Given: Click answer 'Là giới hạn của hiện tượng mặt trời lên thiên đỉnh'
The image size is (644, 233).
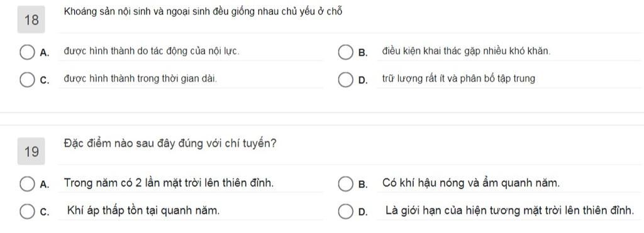Looking at the screenshot, I should [x=509, y=211].
